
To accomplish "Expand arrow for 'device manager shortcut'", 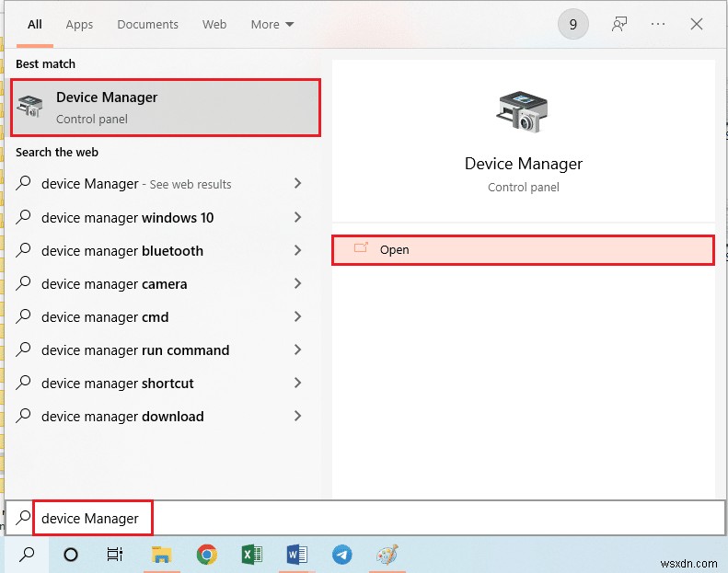I will [297, 383].
